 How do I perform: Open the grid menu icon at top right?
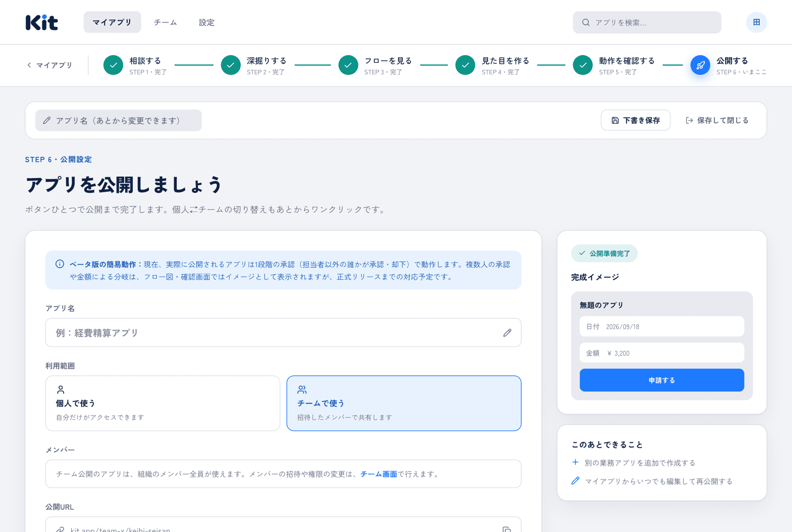point(756,22)
